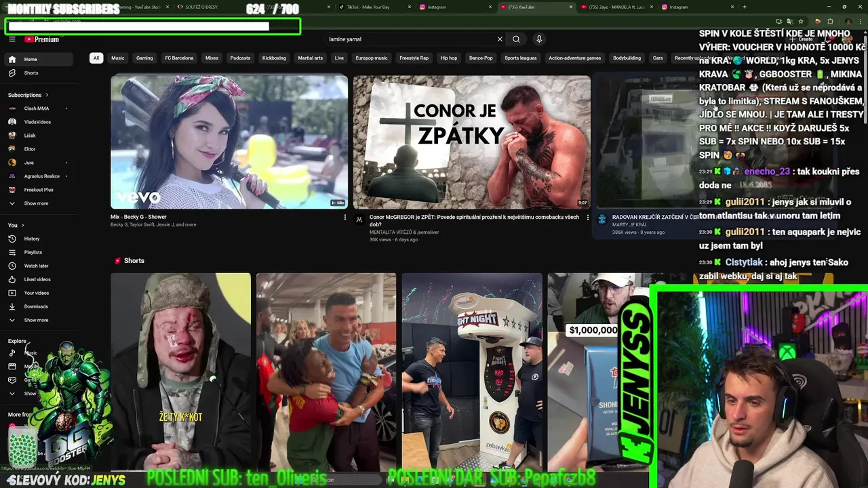The height and width of the screenshot is (488, 868).
Task: Expand the Subscriptions section heading
Action: 28,95
